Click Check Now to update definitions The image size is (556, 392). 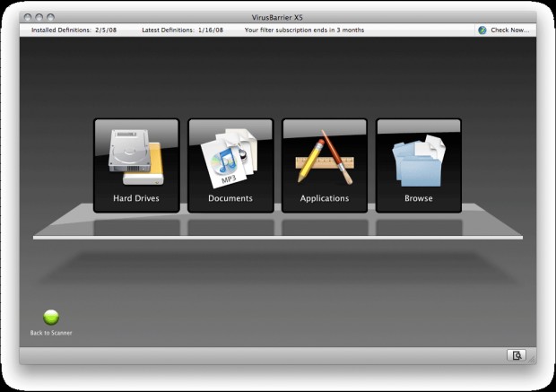510,30
